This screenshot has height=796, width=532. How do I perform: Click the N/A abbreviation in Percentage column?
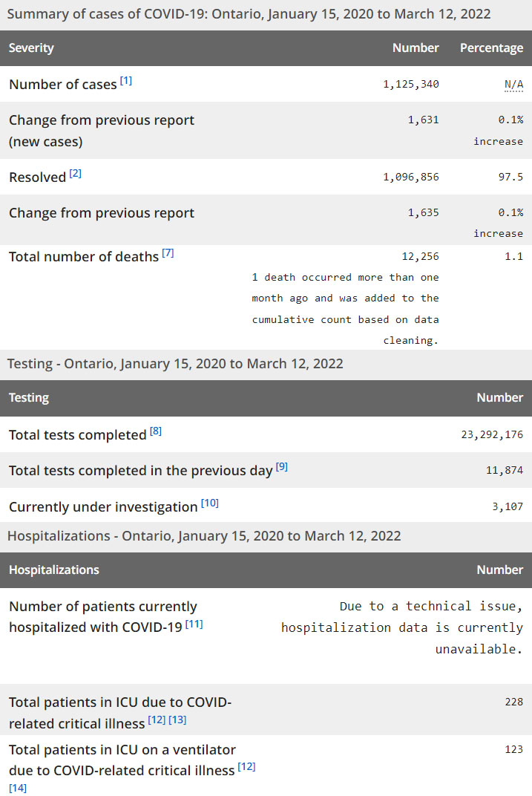[x=513, y=84]
